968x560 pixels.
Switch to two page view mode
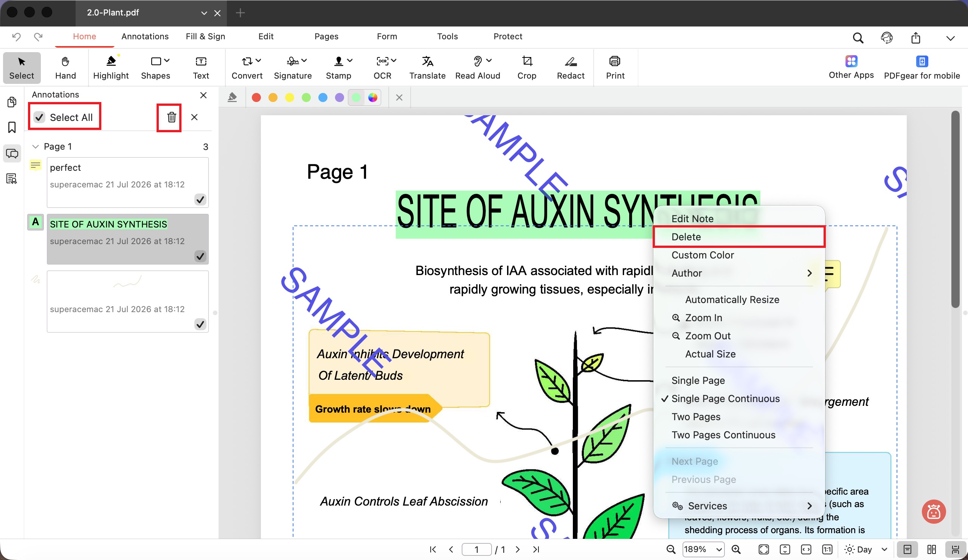[931, 550]
